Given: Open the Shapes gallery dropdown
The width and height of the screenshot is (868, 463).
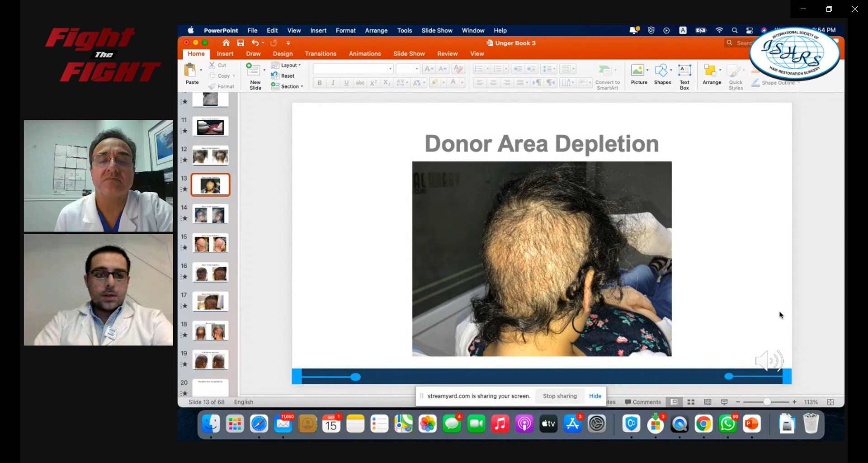Looking at the screenshot, I should coord(671,70).
